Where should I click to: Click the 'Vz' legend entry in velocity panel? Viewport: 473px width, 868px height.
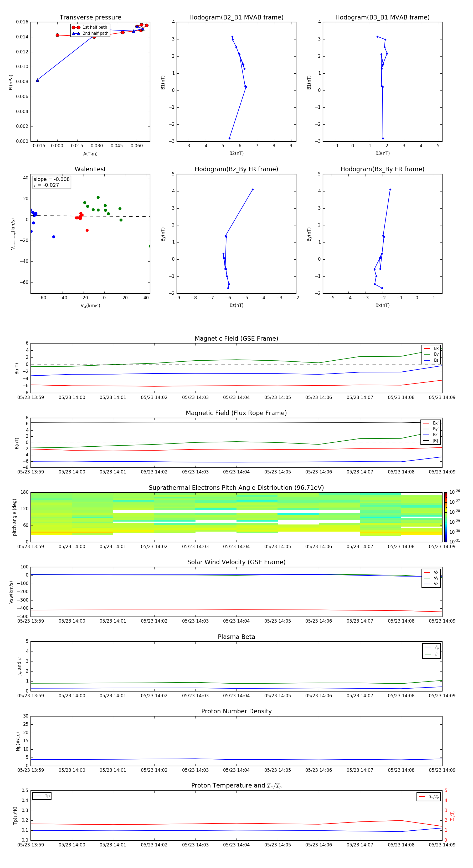(431, 584)
